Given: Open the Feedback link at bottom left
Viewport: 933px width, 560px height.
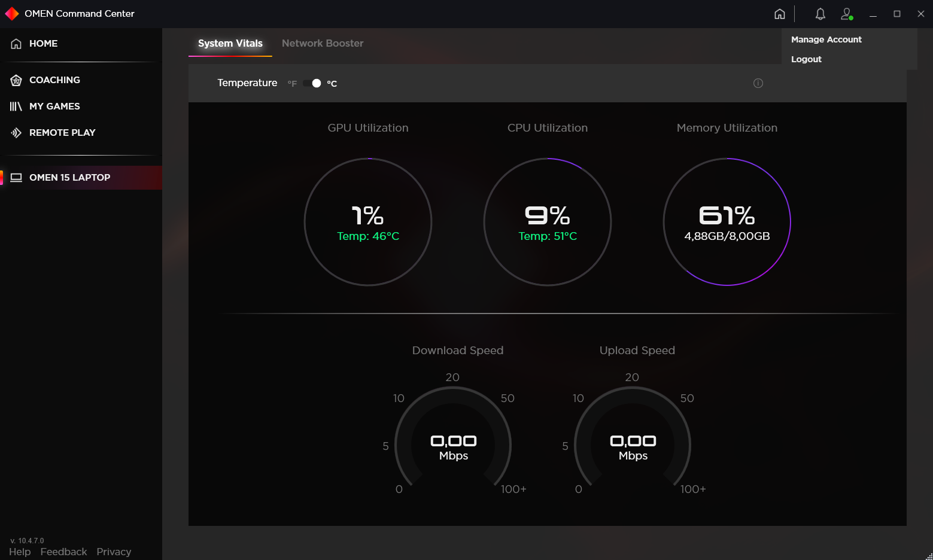Looking at the screenshot, I should [63, 551].
